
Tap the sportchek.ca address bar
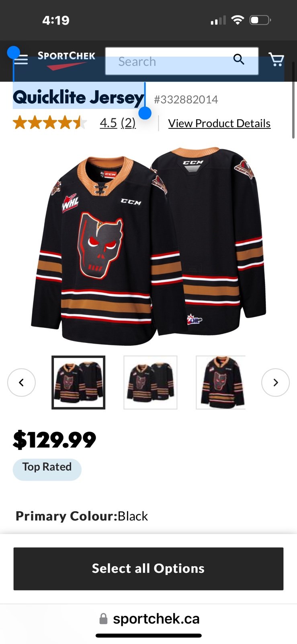tap(149, 619)
